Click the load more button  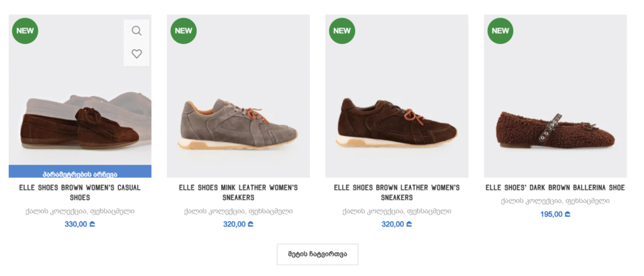click(317, 254)
